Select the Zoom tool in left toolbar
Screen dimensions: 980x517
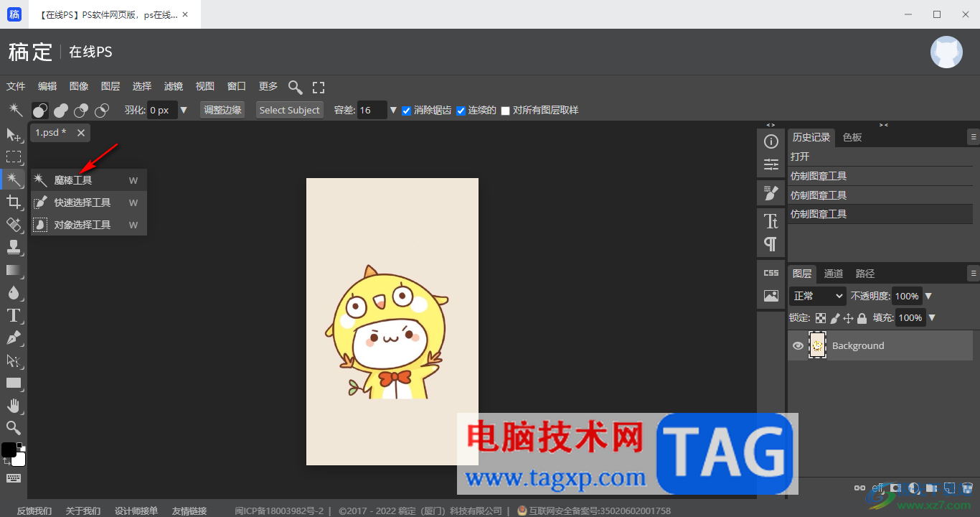tap(14, 428)
